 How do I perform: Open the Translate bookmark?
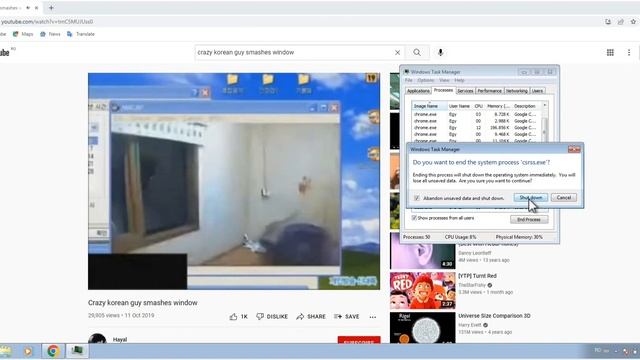pos(81,34)
